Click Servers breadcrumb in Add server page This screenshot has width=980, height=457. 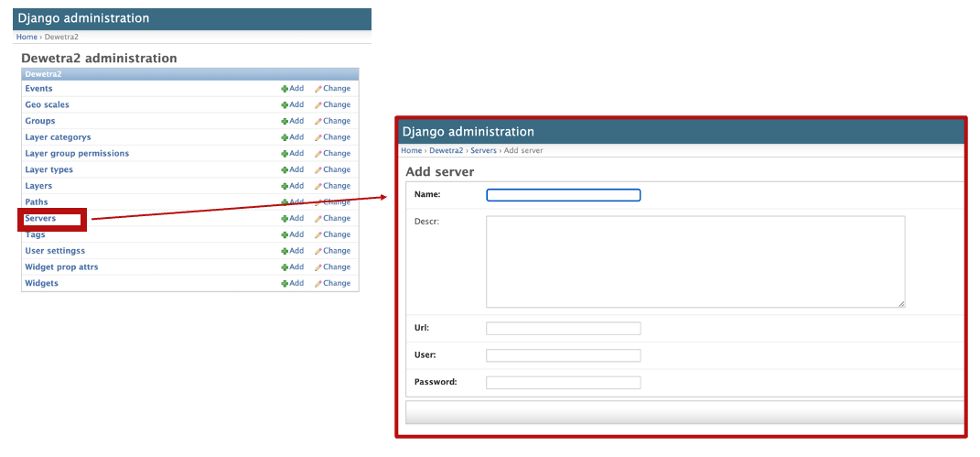point(483,151)
